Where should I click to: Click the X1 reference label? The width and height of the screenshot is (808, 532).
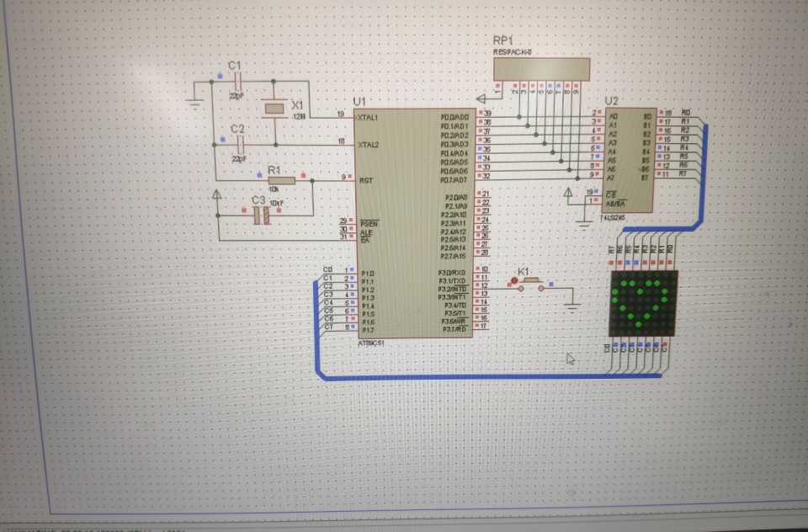pos(298,105)
